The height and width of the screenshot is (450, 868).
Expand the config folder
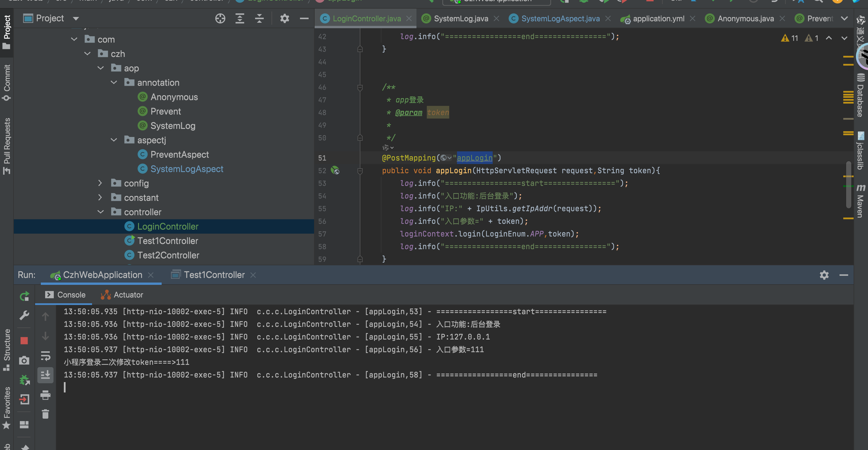[x=100, y=183]
